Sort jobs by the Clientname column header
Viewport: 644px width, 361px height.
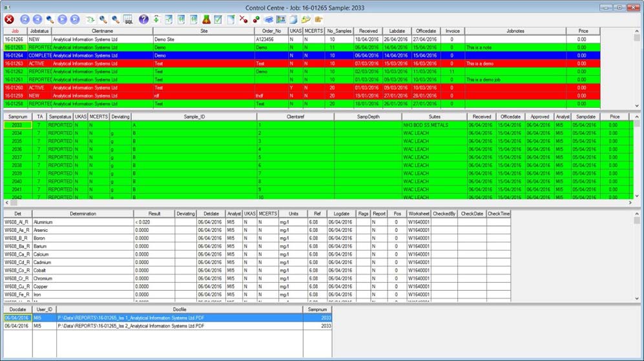coord(102,31)
